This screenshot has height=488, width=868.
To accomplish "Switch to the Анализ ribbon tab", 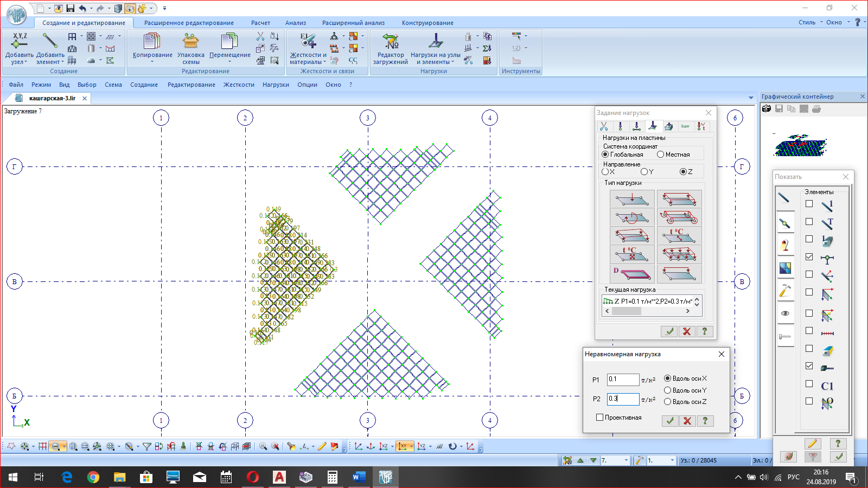I will tap(296, 23).
